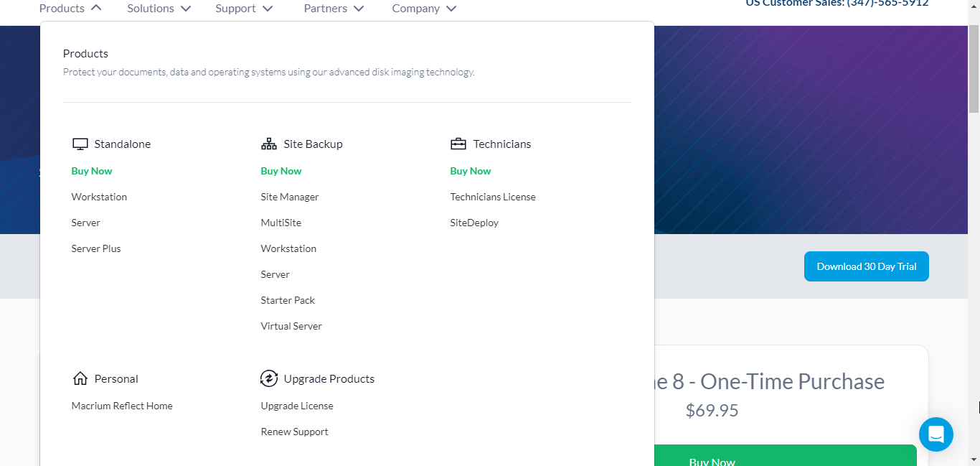Expand the Solutions menu chevron
Image resolution: width=980 pixels, height=466 pixels.
click(x=186, y=9)
